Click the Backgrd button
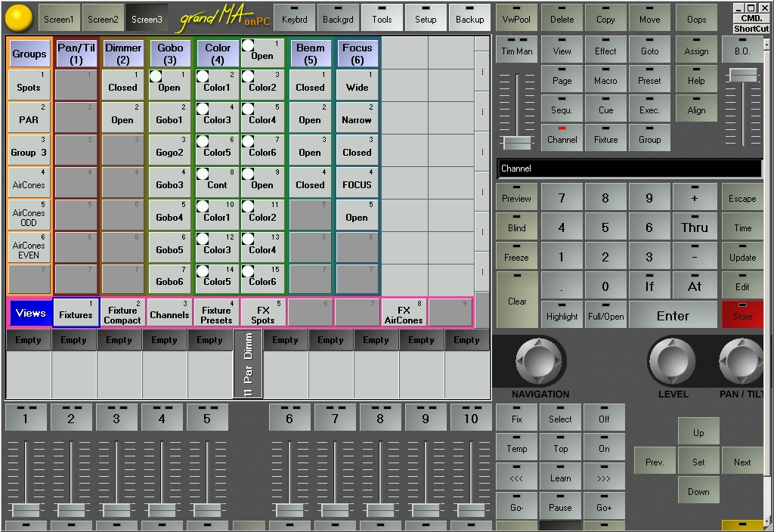 [x=338, y=18]
